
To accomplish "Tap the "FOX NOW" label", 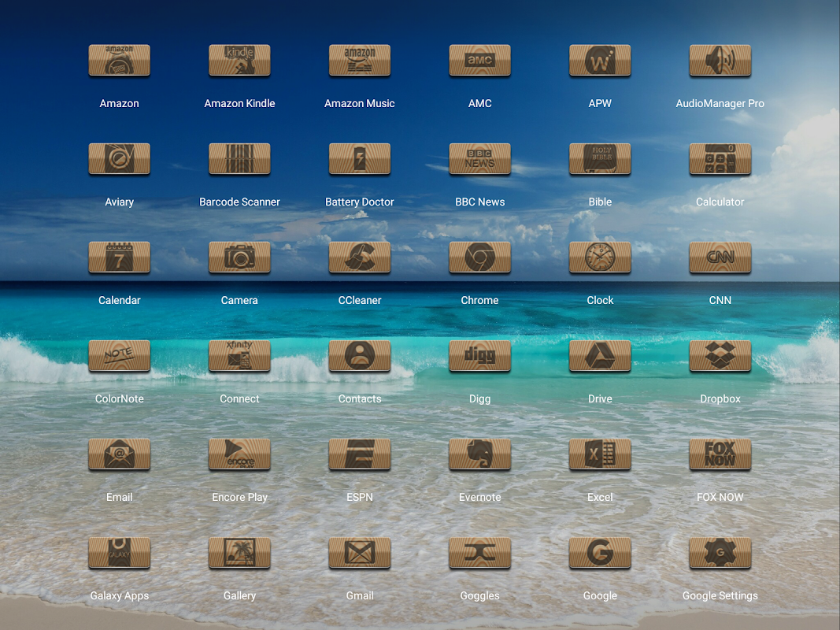I will [x=720, y=498].
